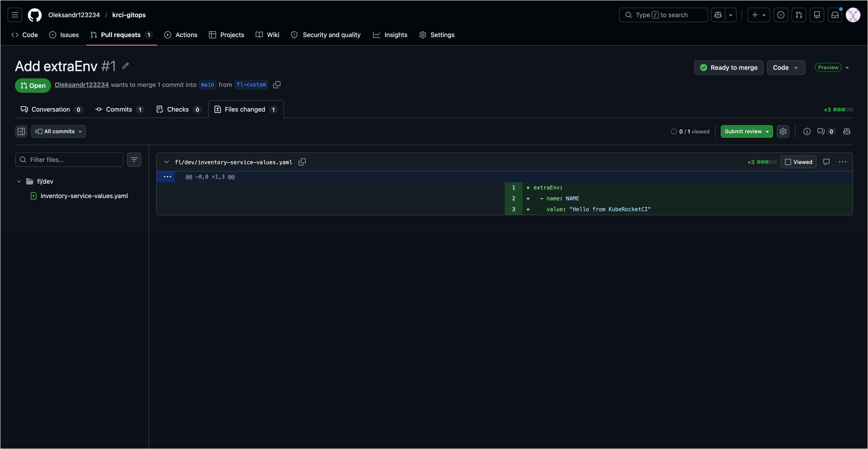
Task: Open the Issues tab
Action: click(x=64, y=35)
